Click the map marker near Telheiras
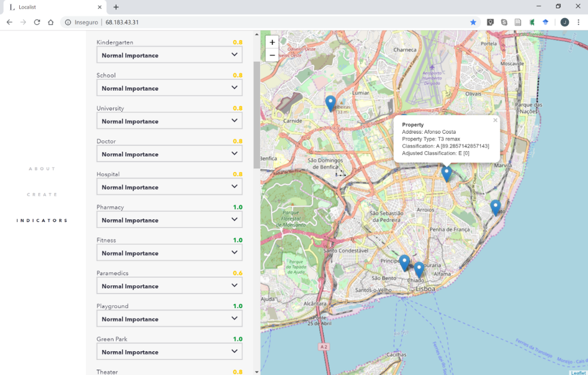 (x=330, y=103)
